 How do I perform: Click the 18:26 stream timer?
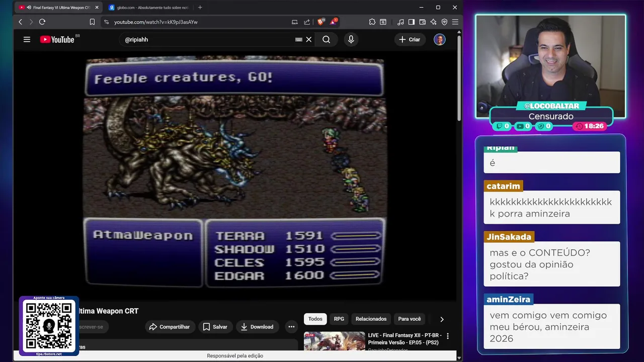[x=589, y=126]
